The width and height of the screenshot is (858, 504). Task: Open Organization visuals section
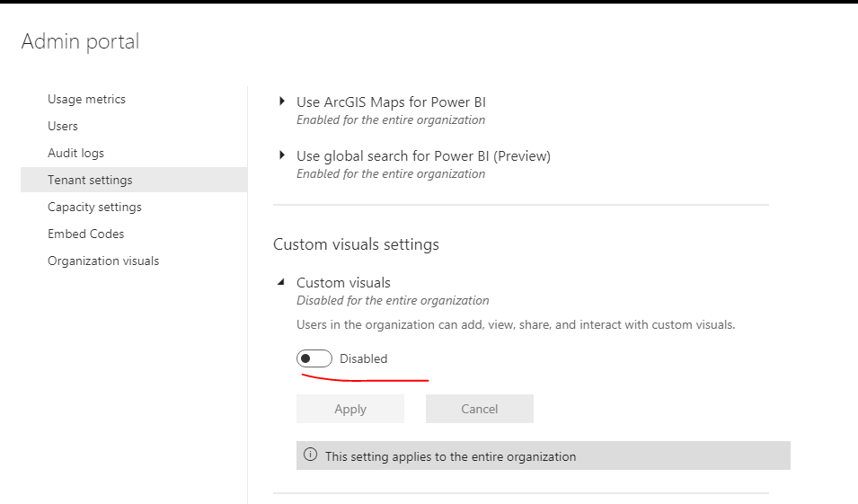pyautogui.click(x=103, y=261)
